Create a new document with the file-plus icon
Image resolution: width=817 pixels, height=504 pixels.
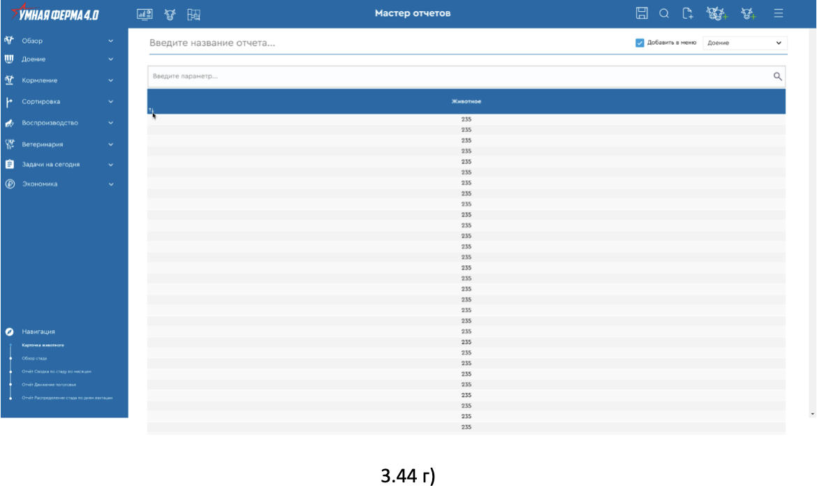click(x=687, y=13)
